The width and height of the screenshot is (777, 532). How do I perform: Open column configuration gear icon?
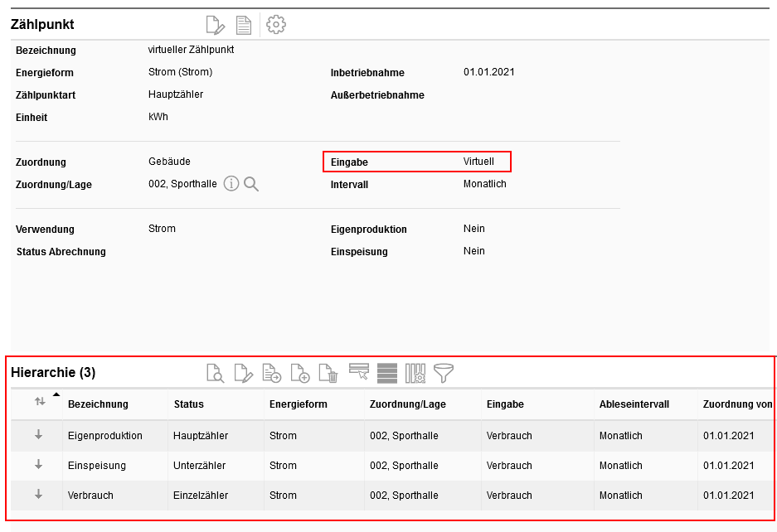click(415, 373)
